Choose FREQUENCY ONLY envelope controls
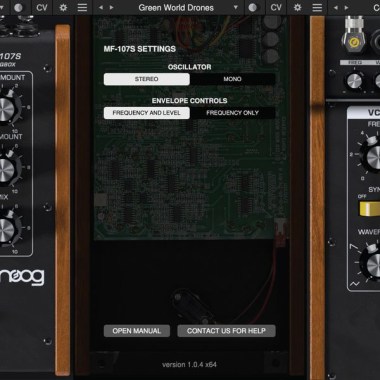The image size is (380, 380). pos(233,113)
